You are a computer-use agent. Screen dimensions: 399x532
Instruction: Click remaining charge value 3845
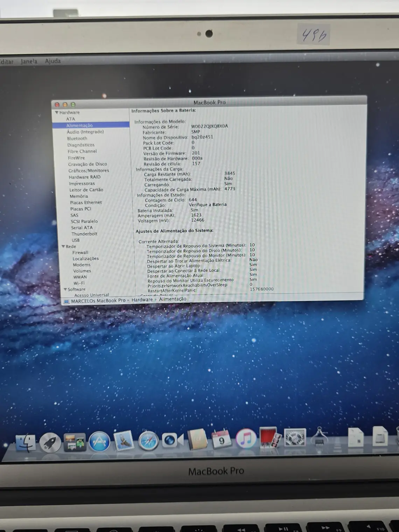click(x=230, y=174)
